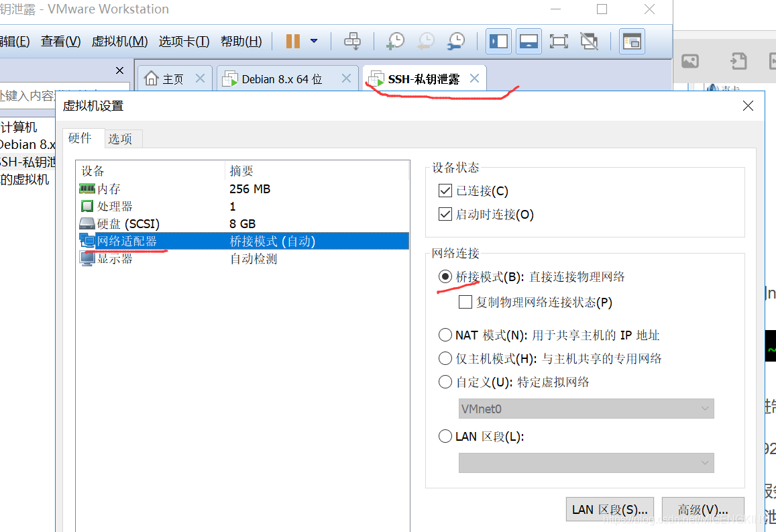Toggle the library sidebar view icon

click(498, 41)
